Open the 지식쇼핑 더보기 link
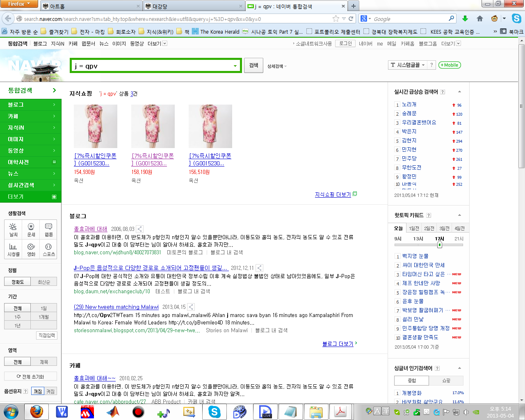525x420 pixels. [x=333, y=194]
